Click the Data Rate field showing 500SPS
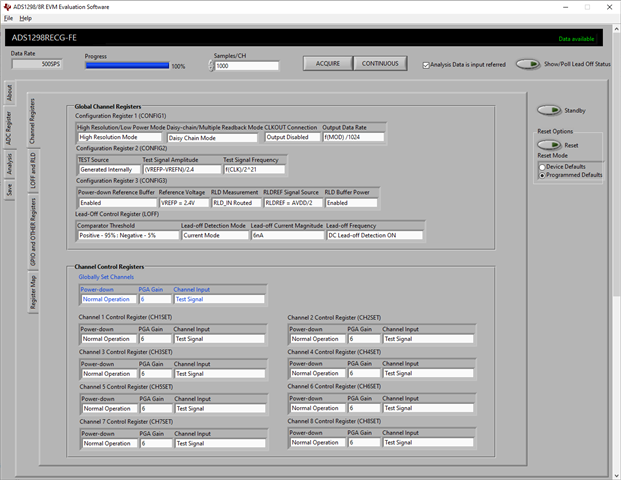621x480 pixels. [36, 64]
